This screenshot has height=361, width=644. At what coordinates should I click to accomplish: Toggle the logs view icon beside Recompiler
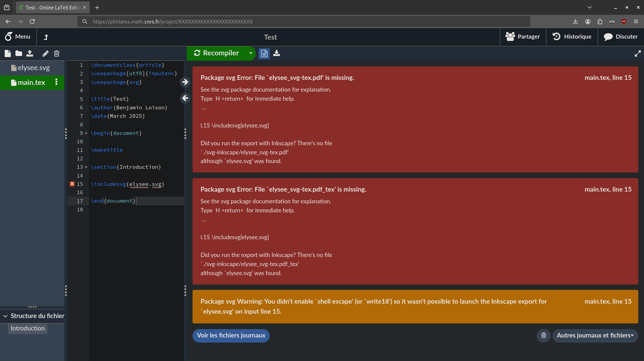pyautogui.click(x=264, y=53)
